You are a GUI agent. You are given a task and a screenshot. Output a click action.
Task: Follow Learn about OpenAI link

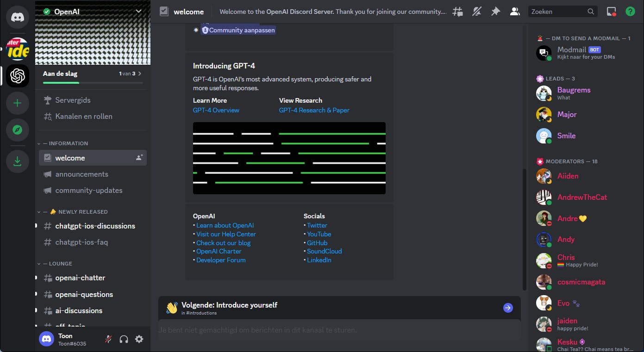click(225, 225)
